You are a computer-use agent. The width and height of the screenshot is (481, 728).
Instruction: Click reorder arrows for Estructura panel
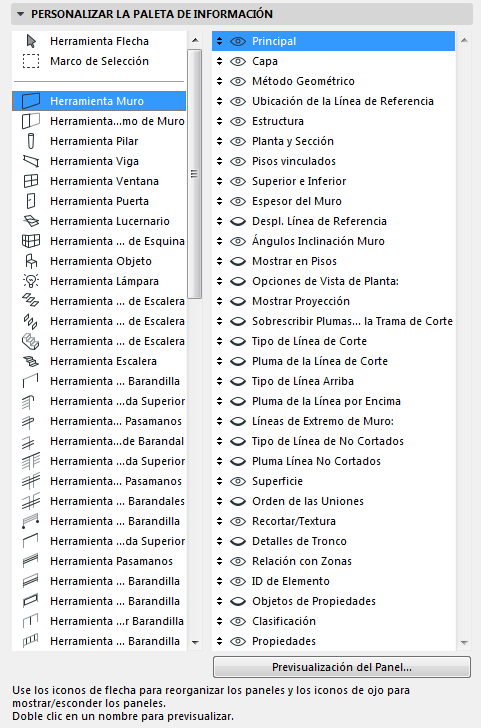[x=220, y=121]
